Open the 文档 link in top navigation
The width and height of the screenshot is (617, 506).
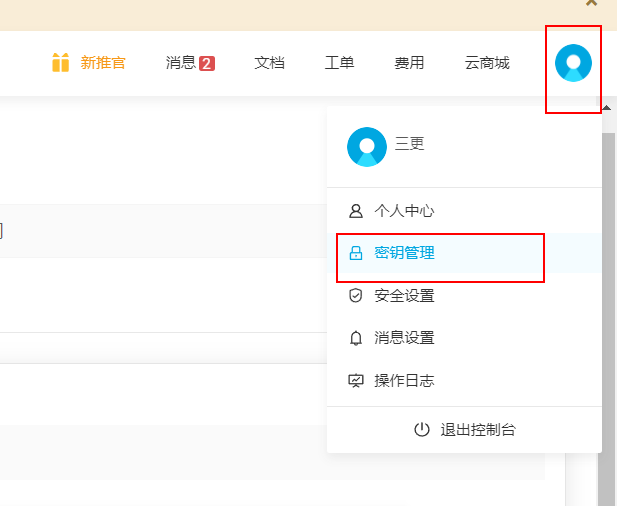coord(269,63)
